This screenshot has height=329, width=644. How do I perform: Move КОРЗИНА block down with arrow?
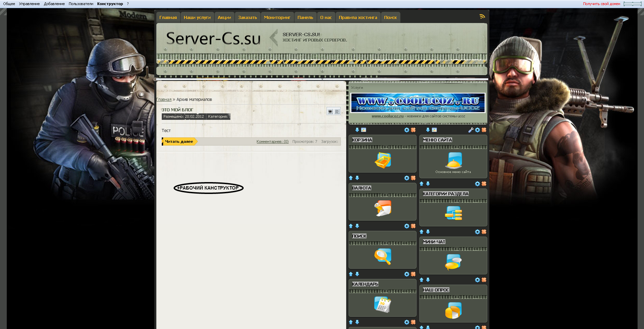[x=357, y=130]
